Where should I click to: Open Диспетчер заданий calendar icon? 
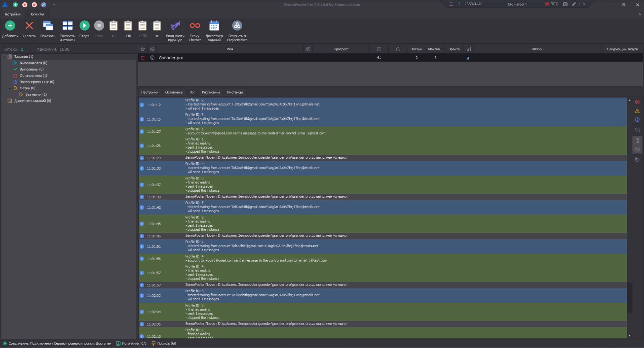214,25
